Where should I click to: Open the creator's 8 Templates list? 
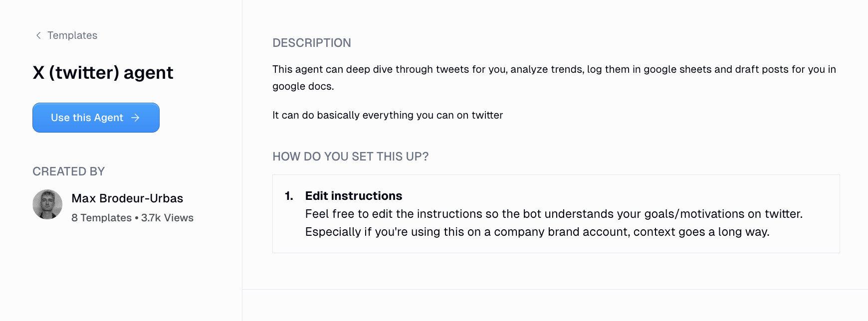point(101,218)
